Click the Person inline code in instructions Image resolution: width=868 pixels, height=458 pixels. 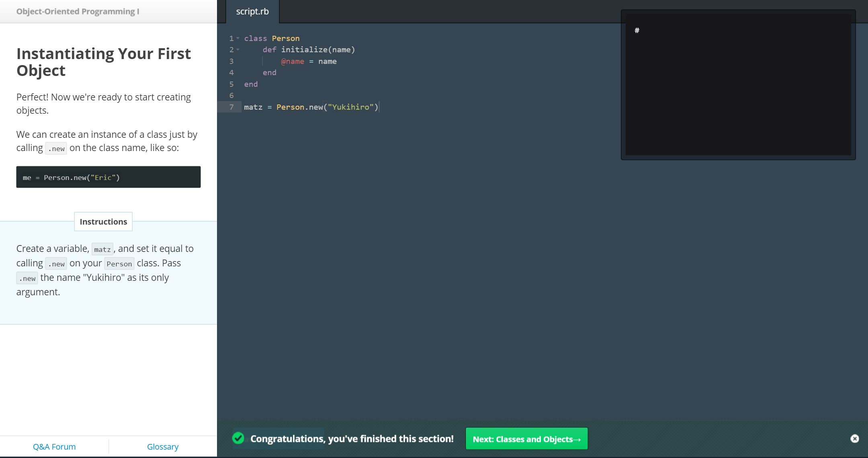click(x=119, y=264)
